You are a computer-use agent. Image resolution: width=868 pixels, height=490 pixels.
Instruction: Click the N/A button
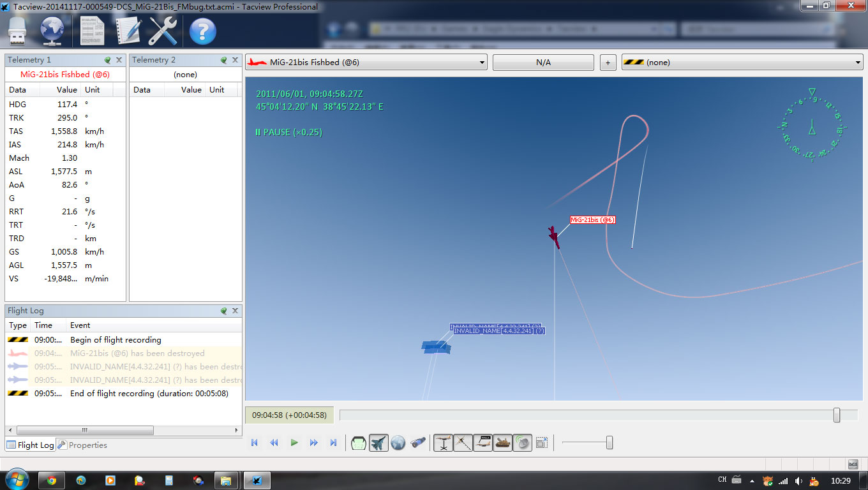tap(543, 63)
